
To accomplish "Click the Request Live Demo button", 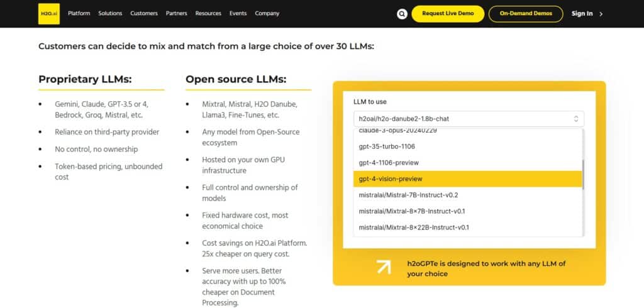I will click(x=448, y=14).
